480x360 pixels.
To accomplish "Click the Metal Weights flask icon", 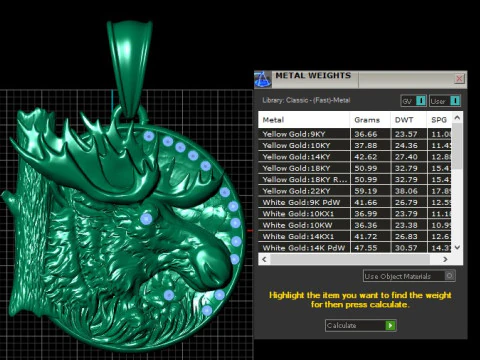I will (x=263, y=79).
